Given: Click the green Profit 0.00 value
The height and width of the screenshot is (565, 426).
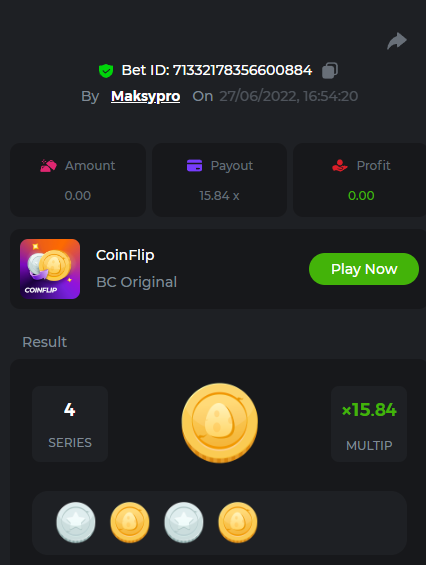Looking at the screenshot, I should pos(361,196).
